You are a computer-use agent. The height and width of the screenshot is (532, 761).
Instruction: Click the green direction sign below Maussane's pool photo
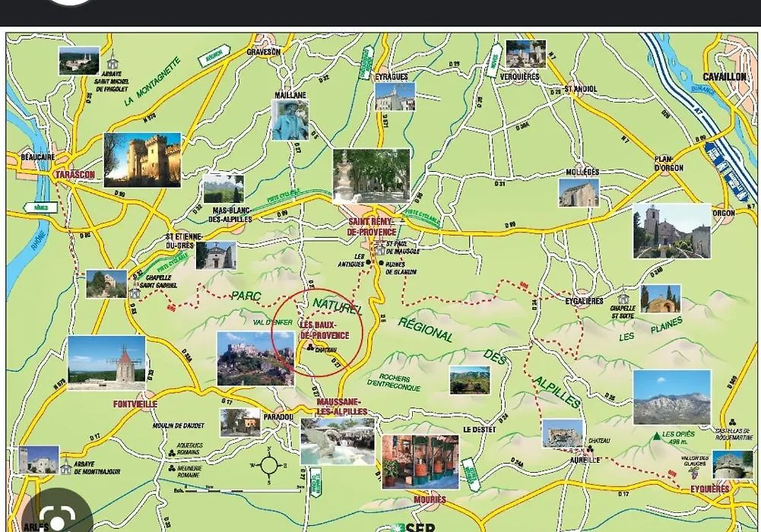315,483
